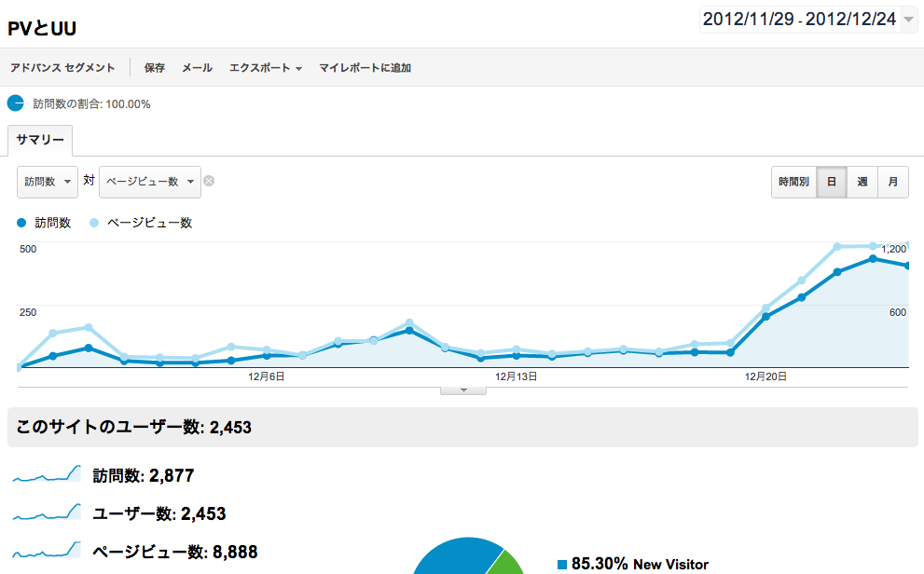Open the エクスポート dropdown menu
This screenshot has height=574, width=924.
tap(266, 68)
